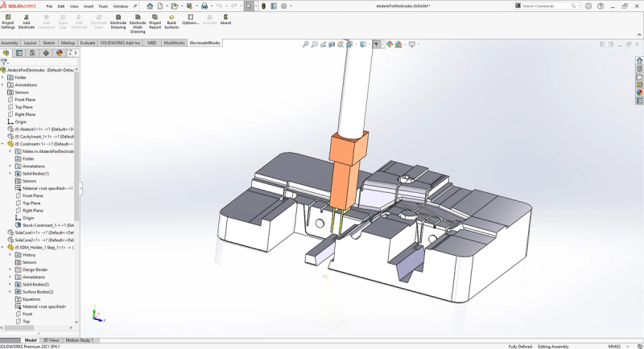Open the Tools menu
644x349 pixels.
pos(104,6)
